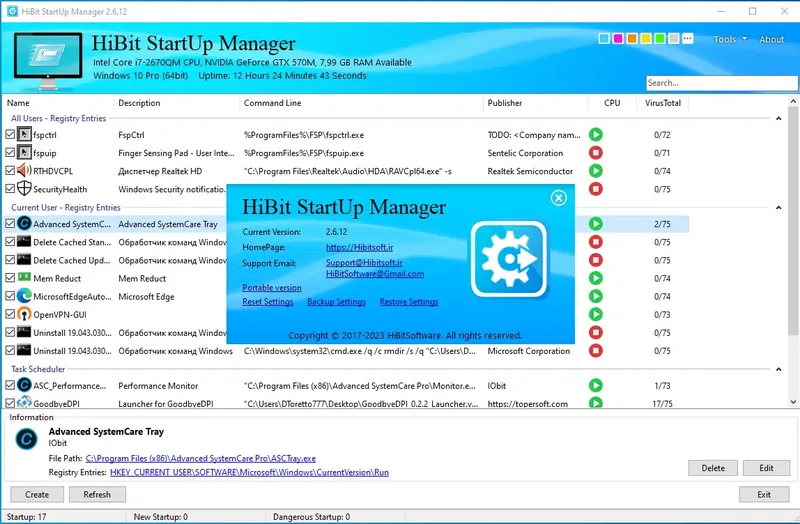Click the MicrosoftEdgeAuto entry icon
The image size is (800, 524).
tap(24, 296)
